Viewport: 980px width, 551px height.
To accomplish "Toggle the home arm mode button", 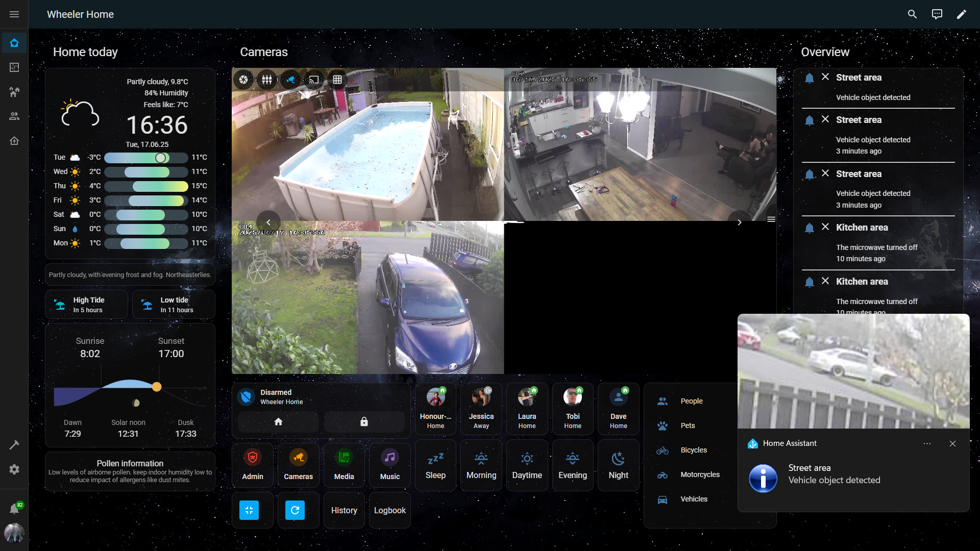I will click(x=278, y=422).
